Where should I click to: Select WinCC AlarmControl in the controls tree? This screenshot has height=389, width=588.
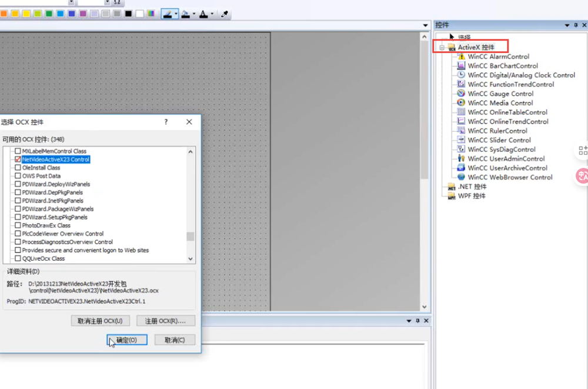pyautogui.click(x=498, y=56)
